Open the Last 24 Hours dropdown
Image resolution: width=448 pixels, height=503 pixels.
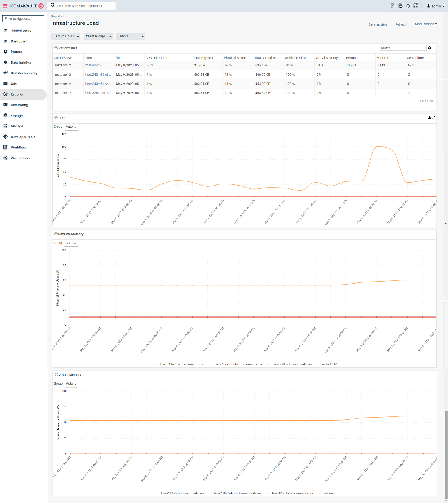(66, 36)
